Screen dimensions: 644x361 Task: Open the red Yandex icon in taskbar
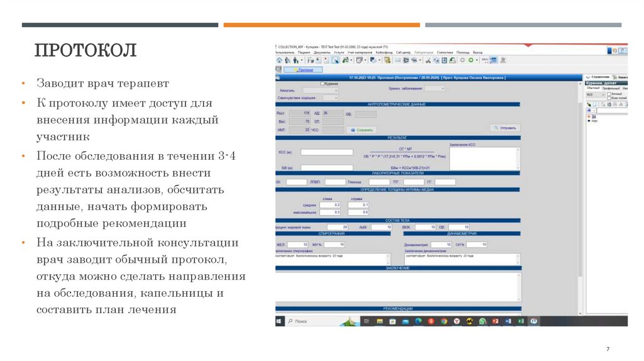tap(431, 321)
